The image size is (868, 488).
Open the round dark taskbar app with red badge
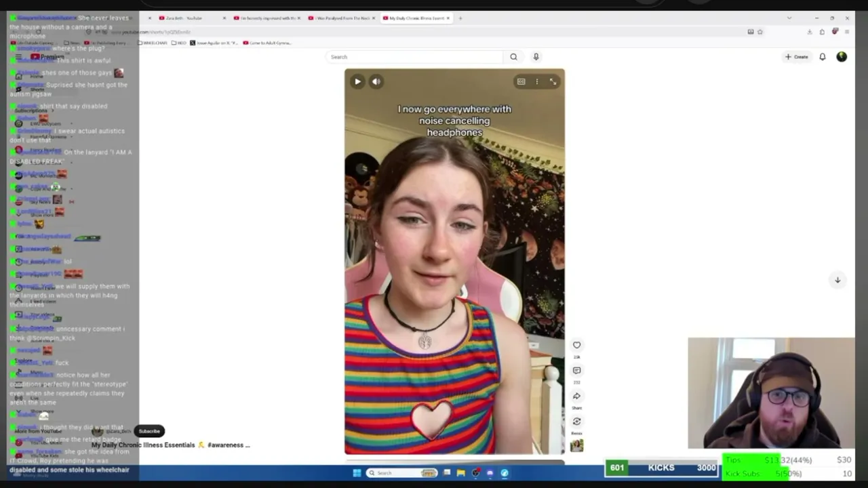point(475,473)
